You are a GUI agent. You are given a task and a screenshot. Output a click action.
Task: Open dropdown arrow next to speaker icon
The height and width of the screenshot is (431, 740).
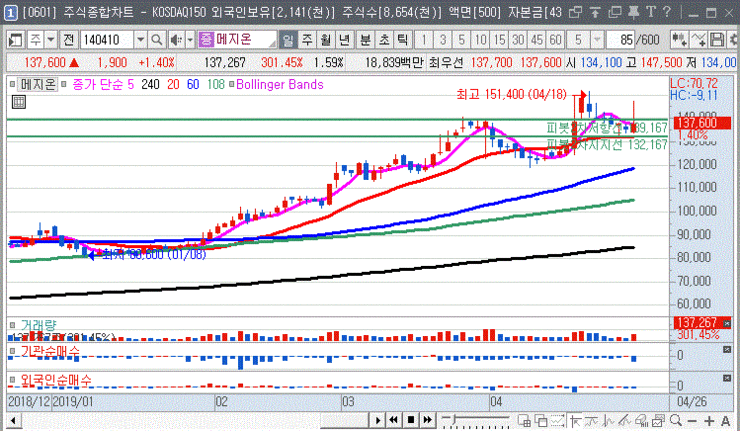point(190,40)
